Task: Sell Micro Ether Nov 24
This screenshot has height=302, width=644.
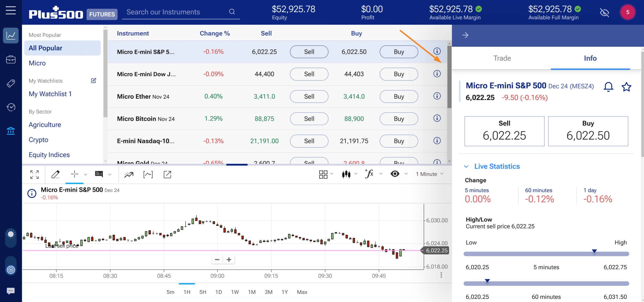Action: pyautogui.click(x=309, y=96)
